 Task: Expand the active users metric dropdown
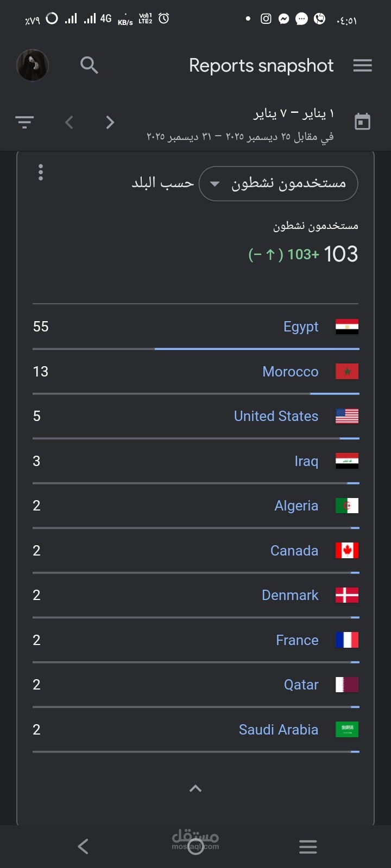278,183
